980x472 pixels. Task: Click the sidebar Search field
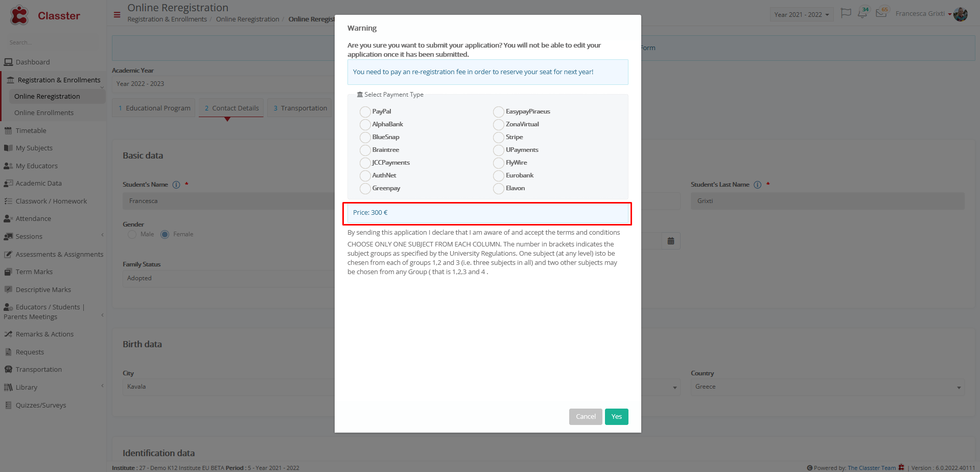click(x=53, y=42)
